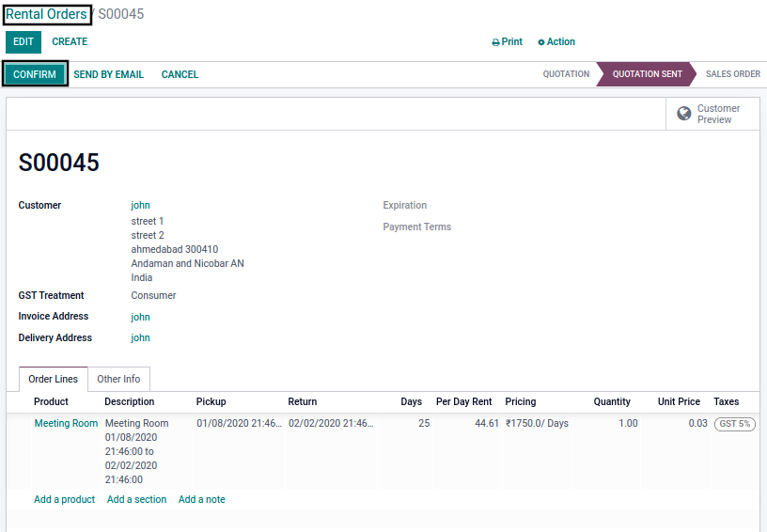Screen dimensions: 767x532
Task: Open the Print dropdown menu
Action: coord(508,42)
